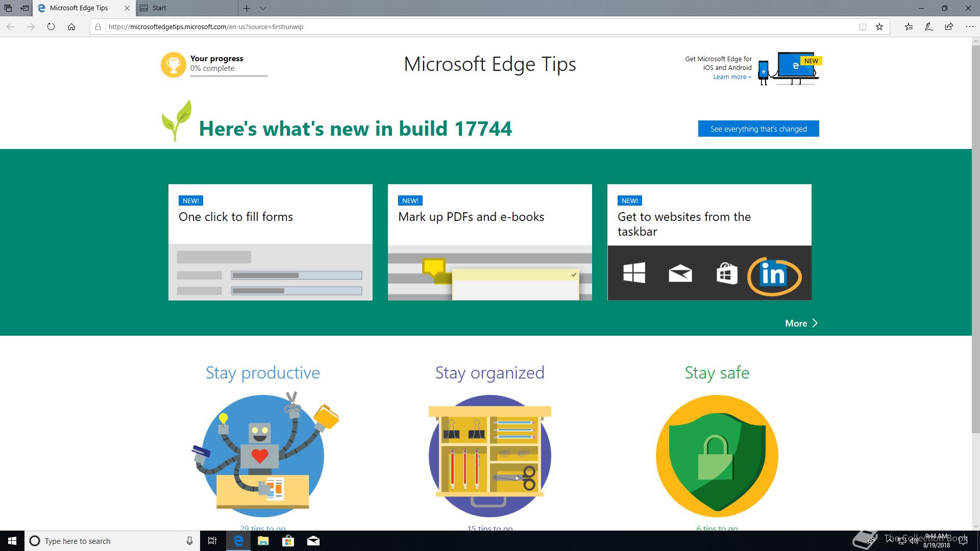Click See everything that's changed button
Viewport: 980px width, 551px height.
click(758, 129)
